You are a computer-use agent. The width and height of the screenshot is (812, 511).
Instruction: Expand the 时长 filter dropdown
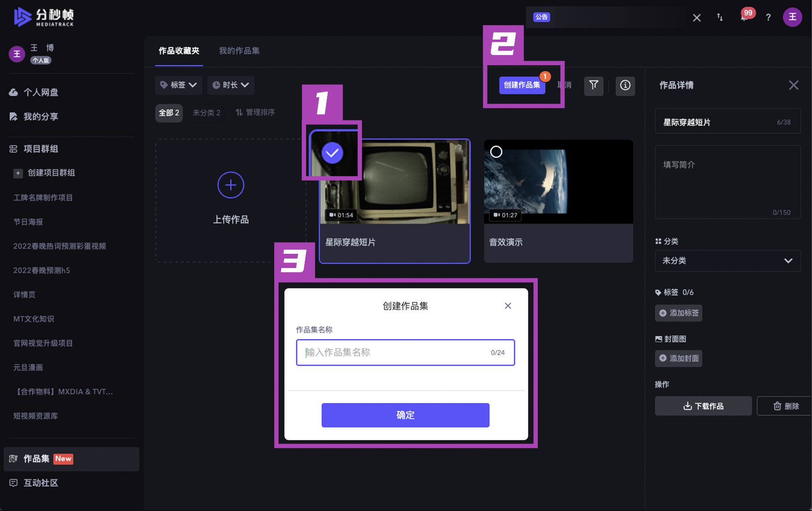pos(230,85)
